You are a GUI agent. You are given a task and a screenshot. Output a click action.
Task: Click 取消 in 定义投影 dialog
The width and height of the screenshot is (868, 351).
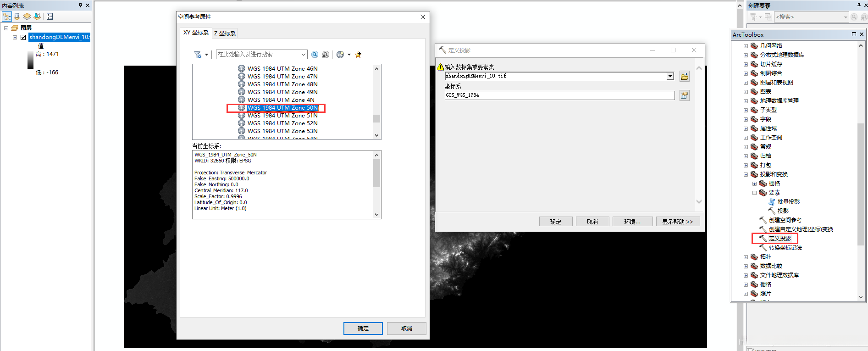[592, 222]
